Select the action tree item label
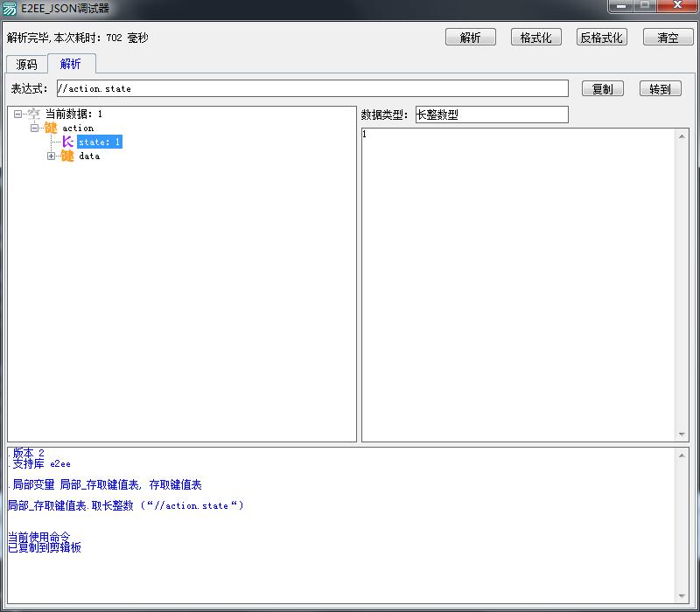Screen dimensions: 700x612 (78, 128)
